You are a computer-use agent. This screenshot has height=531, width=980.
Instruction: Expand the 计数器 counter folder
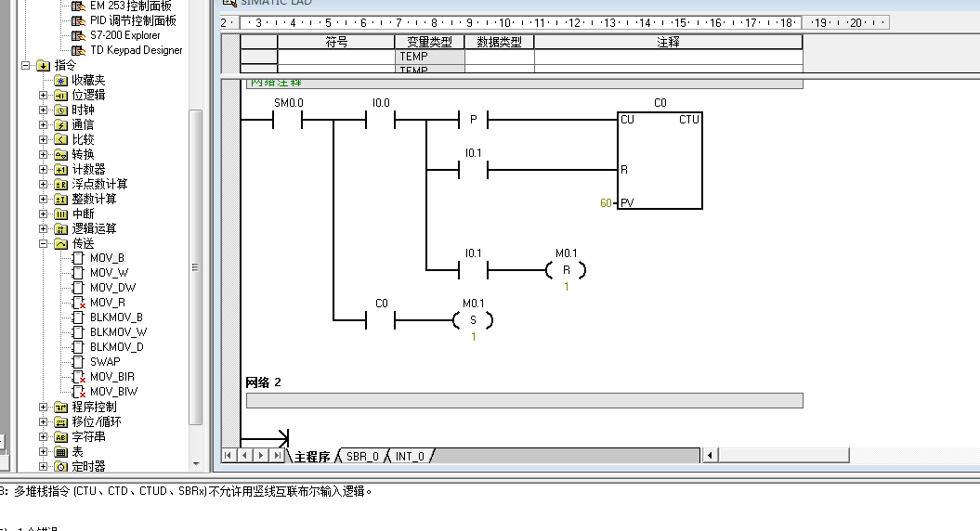(x=43, y=169)
